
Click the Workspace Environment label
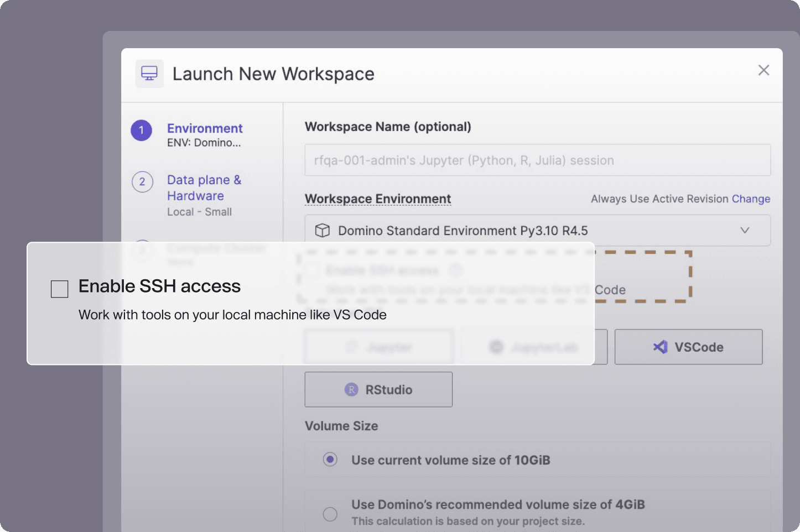point(378,199)
